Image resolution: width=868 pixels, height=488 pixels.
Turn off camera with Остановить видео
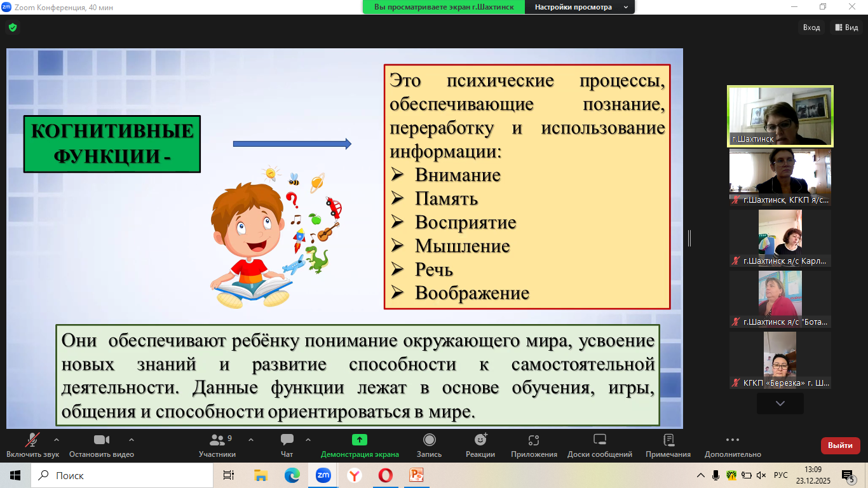tap(101, 440)
